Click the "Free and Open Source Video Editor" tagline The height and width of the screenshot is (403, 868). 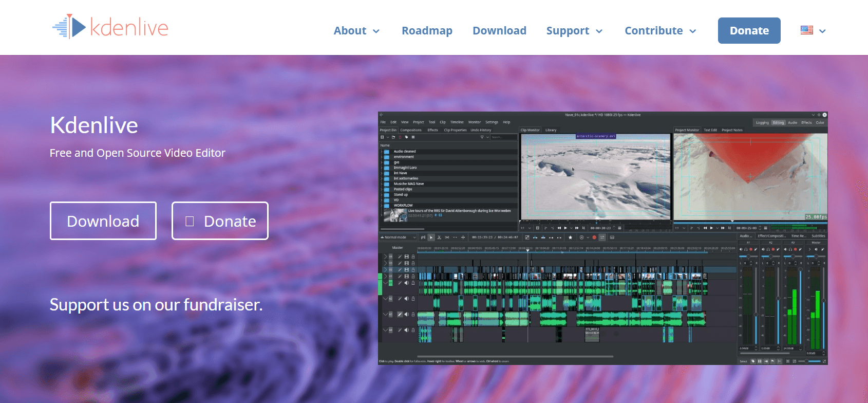point(138,153)
